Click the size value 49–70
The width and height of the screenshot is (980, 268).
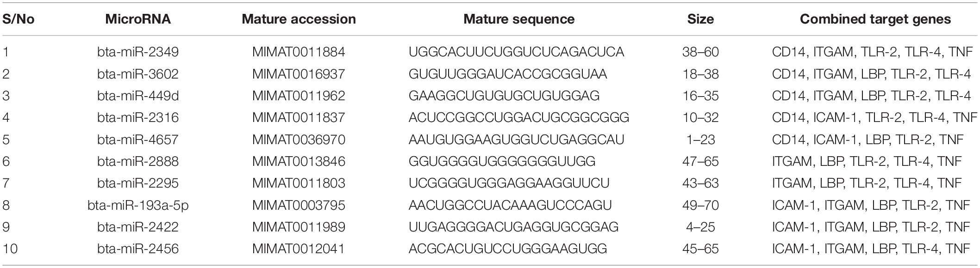(700, 205)
